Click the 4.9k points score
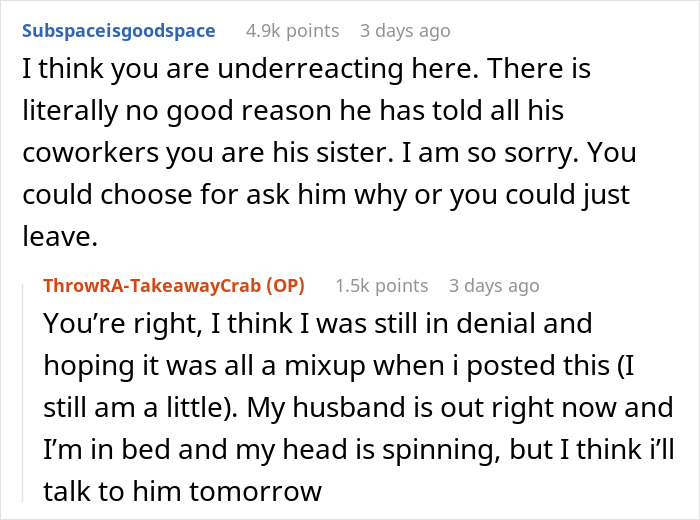The height and width of the screenshot is (520, 700). [292, 31]
